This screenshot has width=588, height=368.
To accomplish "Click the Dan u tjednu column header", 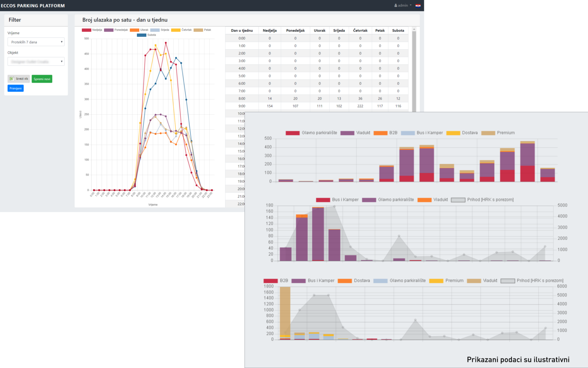I will click(242, 31).
